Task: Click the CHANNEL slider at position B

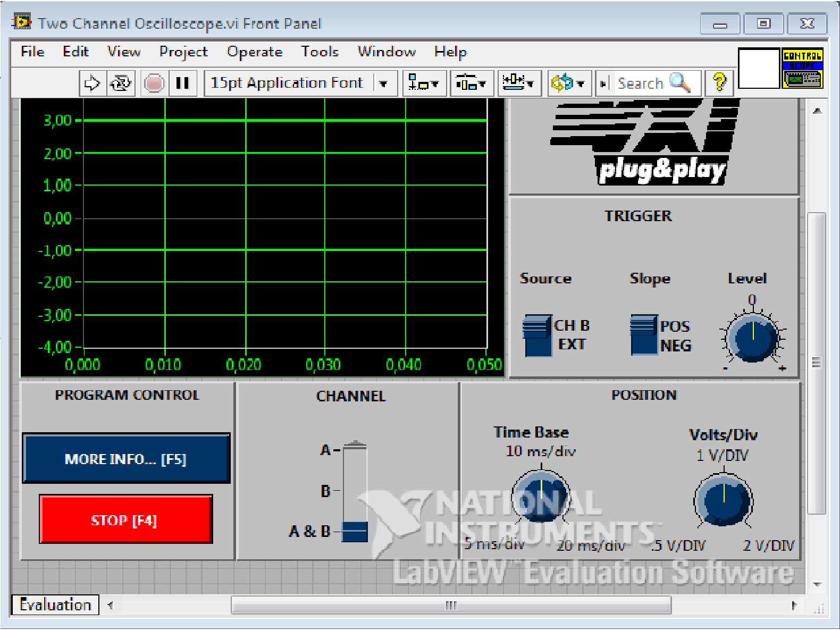Action: click(355, 491)
